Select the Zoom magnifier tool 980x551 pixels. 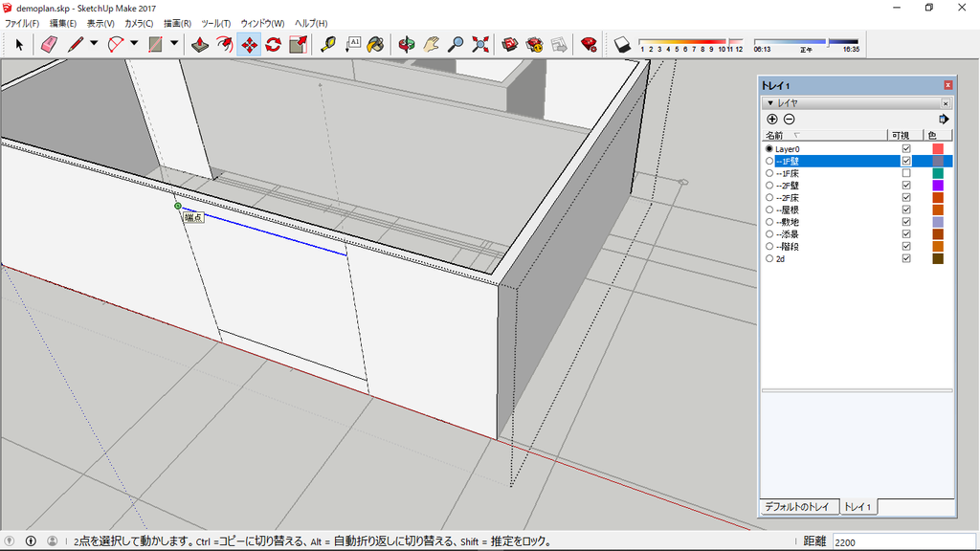coord(456,44)
